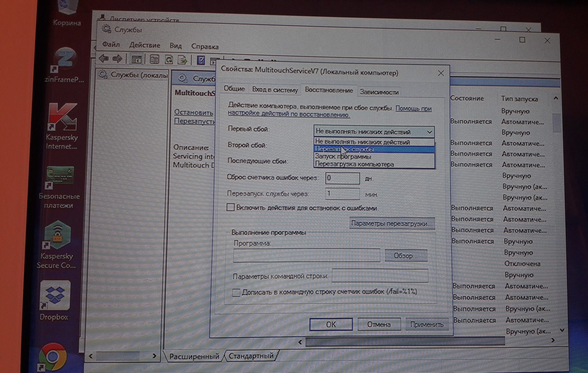Enable actions for stops with errors checkbox

point(230,207)
